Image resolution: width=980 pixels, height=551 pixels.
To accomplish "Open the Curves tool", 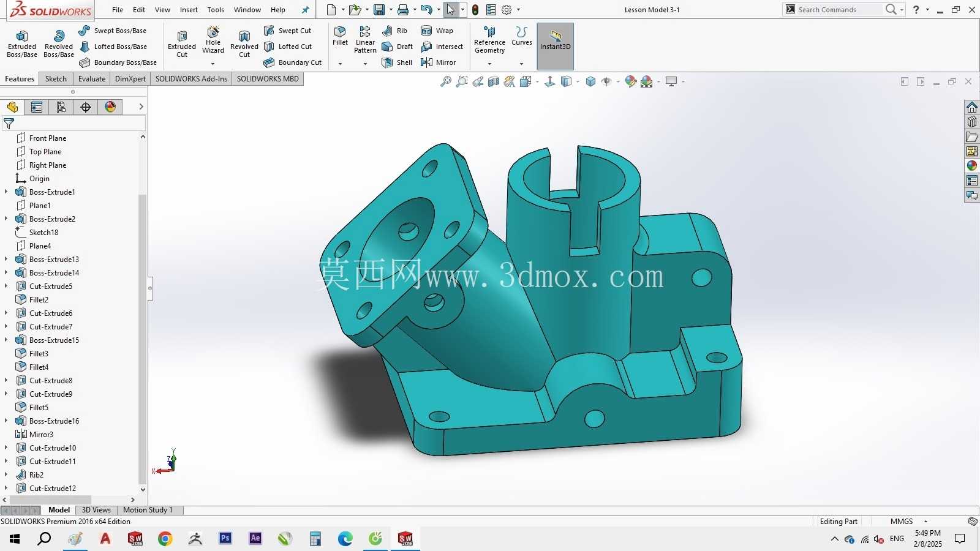I will coord(522,36).
